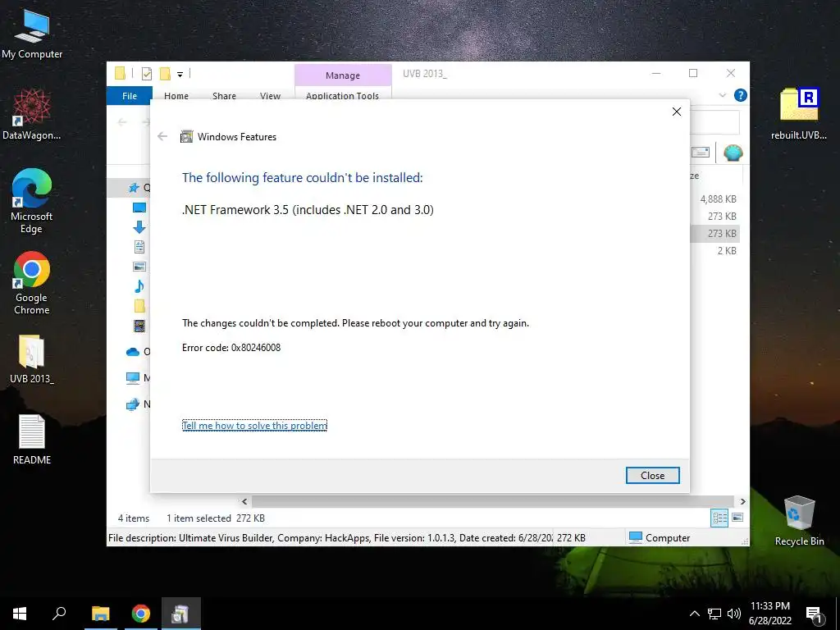Minimize the UVB 2013_ Explorer window
840x630 pixels.
pyautogui.click(x=655, y=73)
